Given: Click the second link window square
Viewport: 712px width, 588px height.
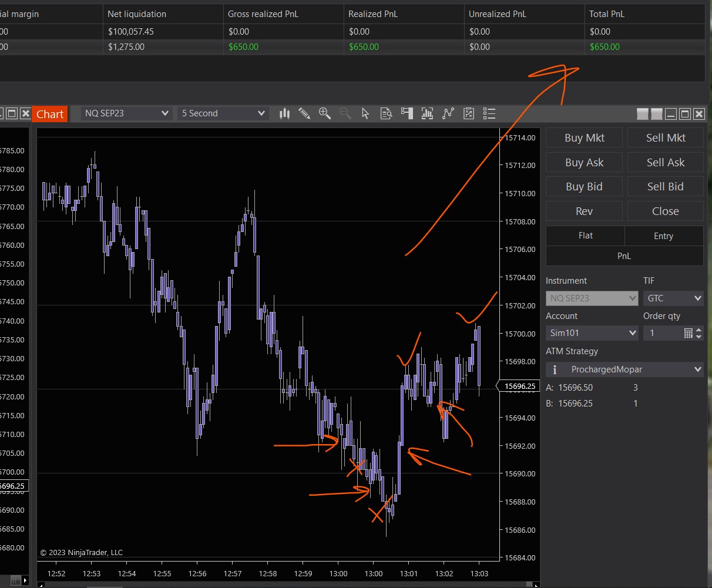Looking at the screenshot, I should click(657, 113).
